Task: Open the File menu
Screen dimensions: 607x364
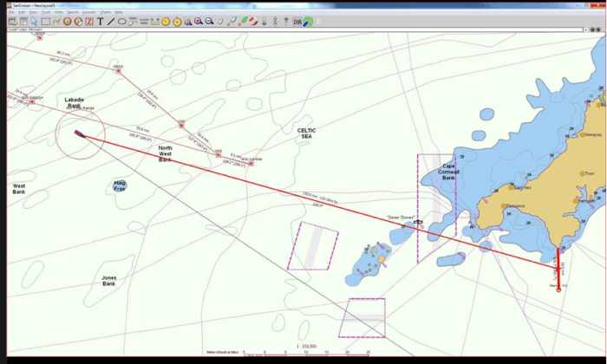Action: click(x=11, y=12)
